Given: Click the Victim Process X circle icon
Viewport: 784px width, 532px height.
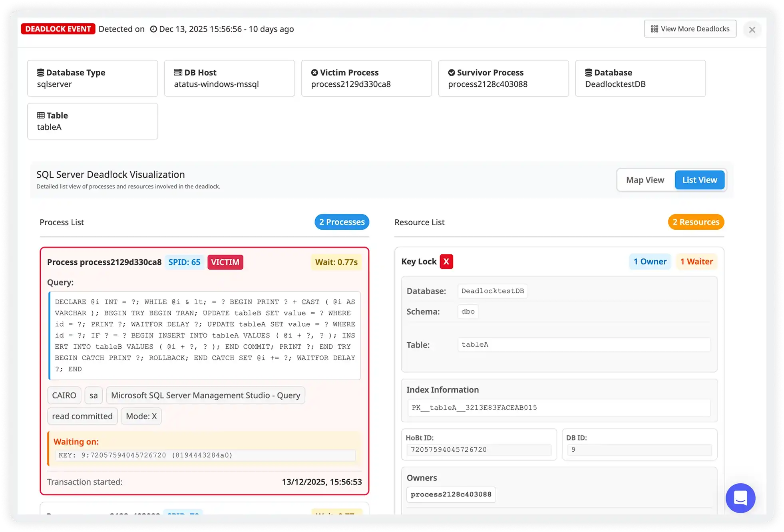Looking at the screenshot, I should (314, 73).
